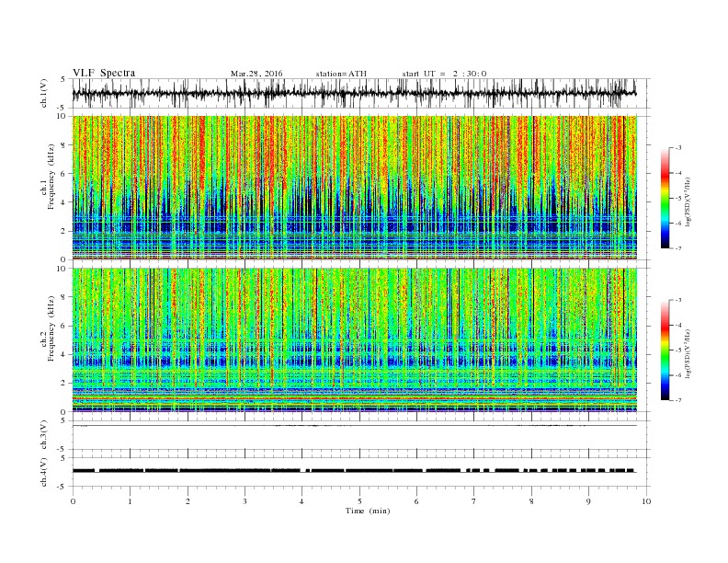Click the "-5" label on the ch.2 colorbar

tap(678, 350)
